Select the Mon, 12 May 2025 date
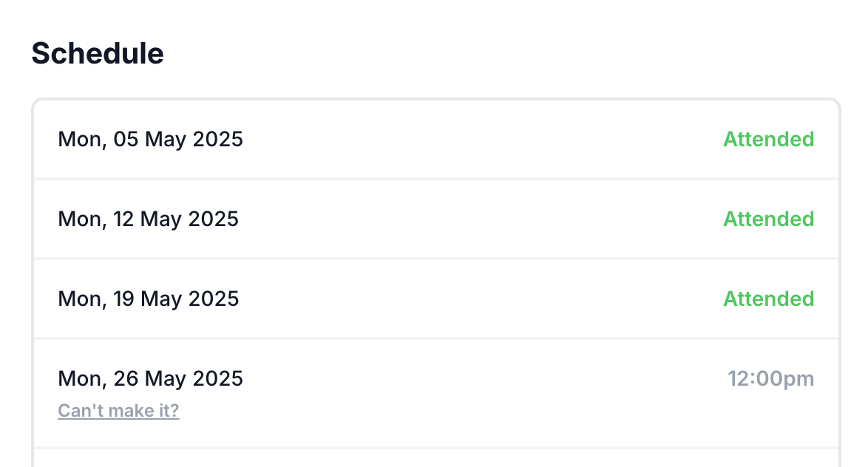This screenshot has width=868, height=467. [148, 219]
